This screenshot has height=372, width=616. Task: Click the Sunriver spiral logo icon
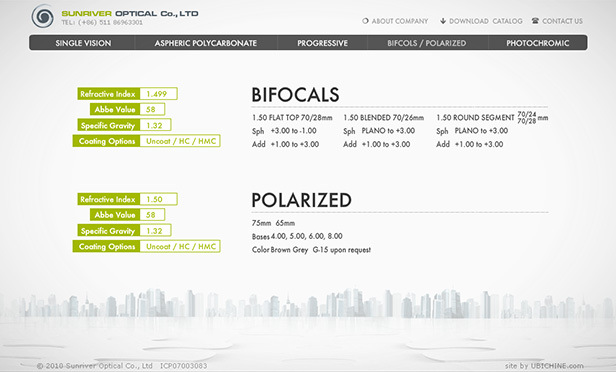tap(42, 16)
